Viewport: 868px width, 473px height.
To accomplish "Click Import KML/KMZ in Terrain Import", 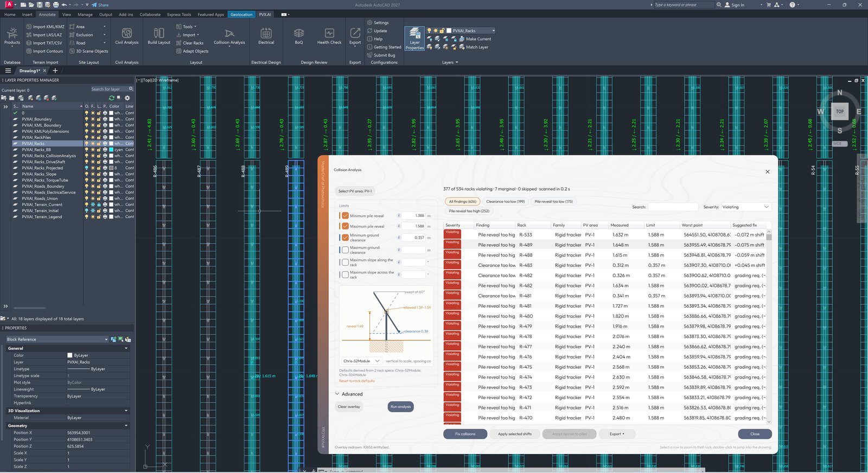I will (x=45, y=27).
